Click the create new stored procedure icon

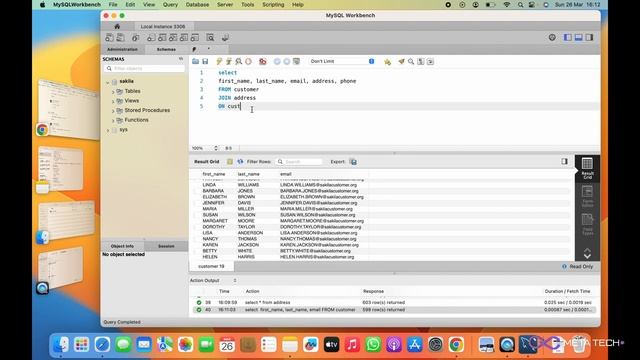184,38
